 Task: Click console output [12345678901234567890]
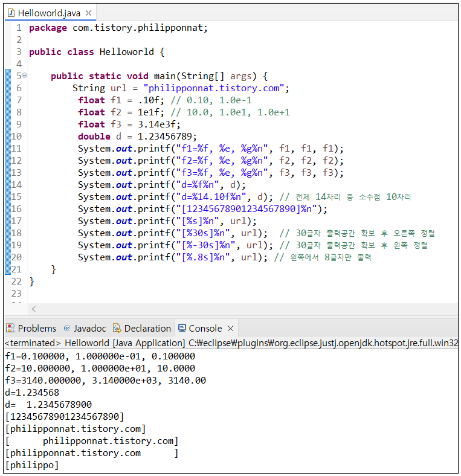pos(65,417)
